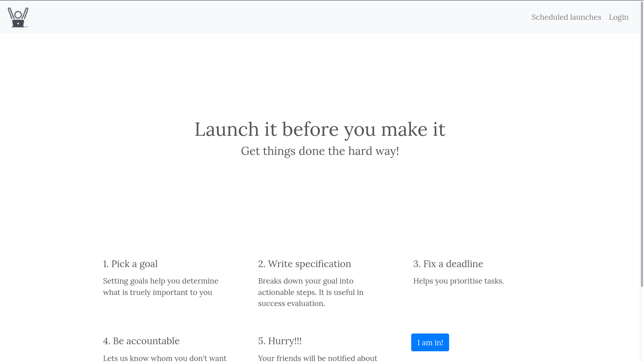This screenshot has height=362, width=644.
Task: Click the "Get things done the hard way!" subtitle
Action: 320,151
